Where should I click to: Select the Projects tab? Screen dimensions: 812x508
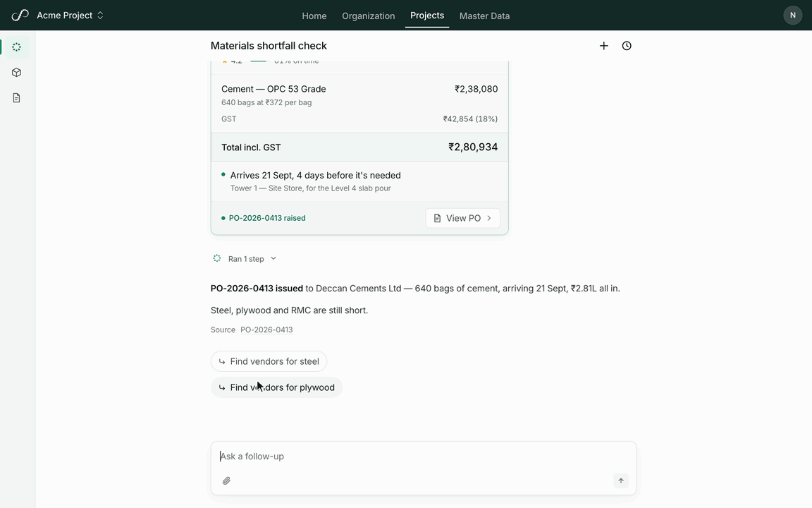(427, 16)
